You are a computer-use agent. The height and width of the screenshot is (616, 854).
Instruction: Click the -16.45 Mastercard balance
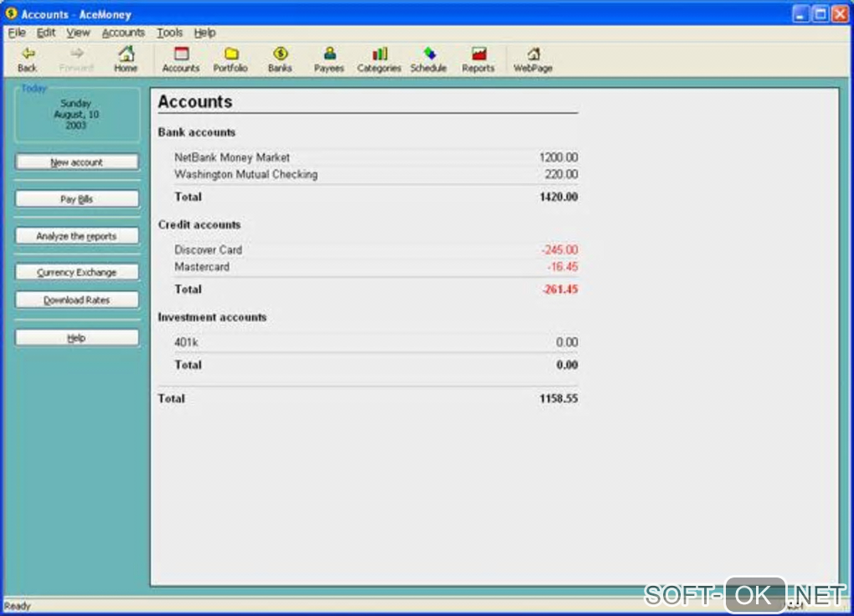click(563, 267)
